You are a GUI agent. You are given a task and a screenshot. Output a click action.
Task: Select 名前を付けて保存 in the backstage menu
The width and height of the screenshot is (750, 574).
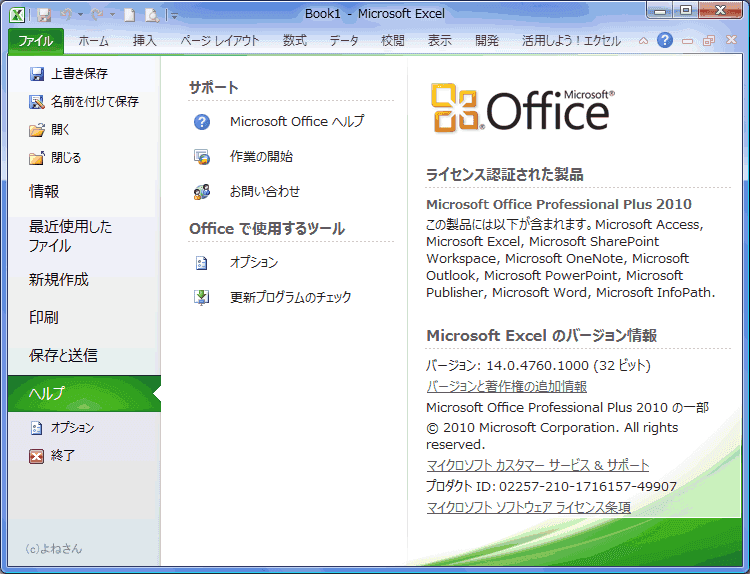click(95, 101)
